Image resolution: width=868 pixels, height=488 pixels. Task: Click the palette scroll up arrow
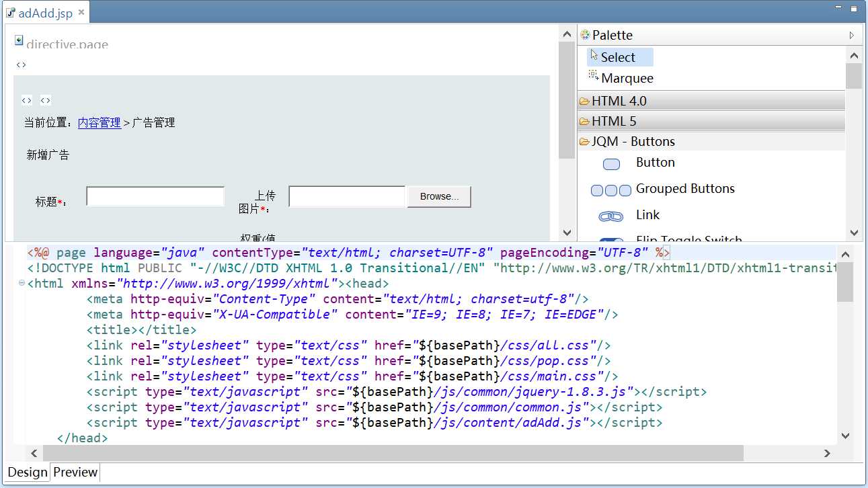click(x=854, y=56)
